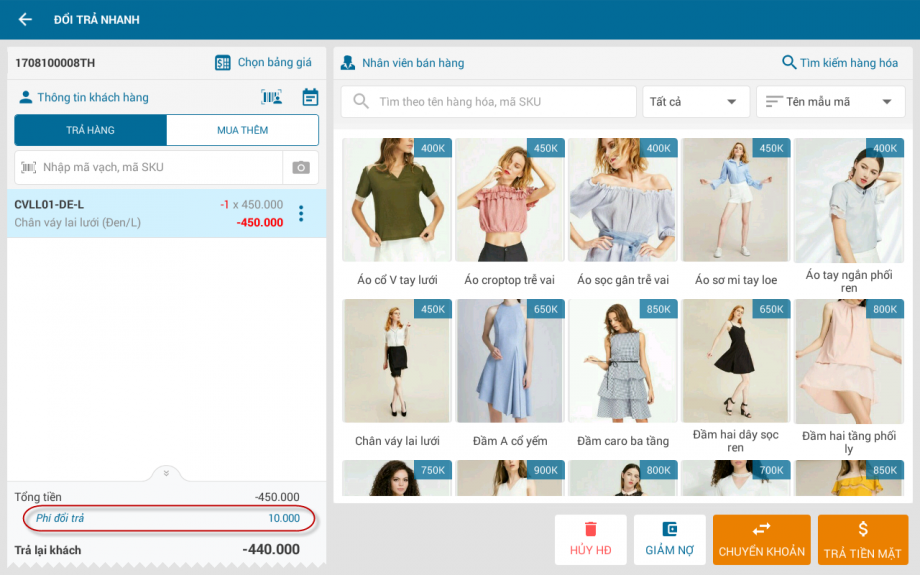Scan customer barcode icon
This screenshot has height=575, width=920.
click(x=271, y=97)
